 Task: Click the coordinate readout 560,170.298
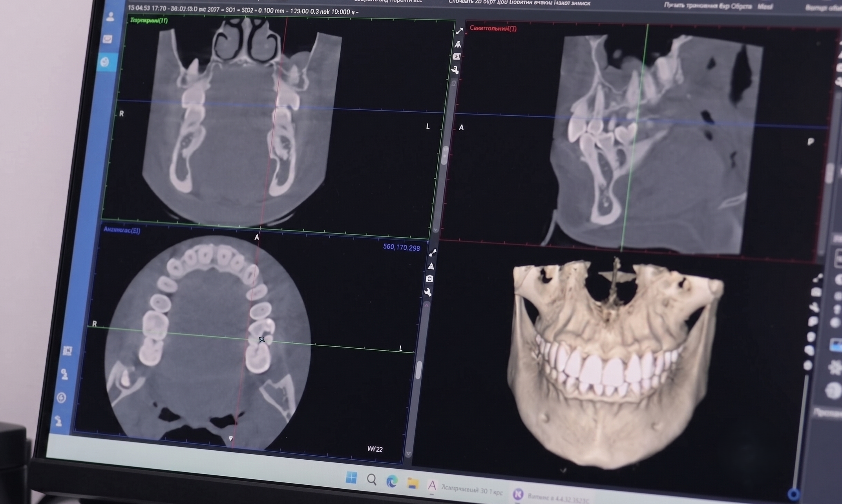tap(401, 247)
